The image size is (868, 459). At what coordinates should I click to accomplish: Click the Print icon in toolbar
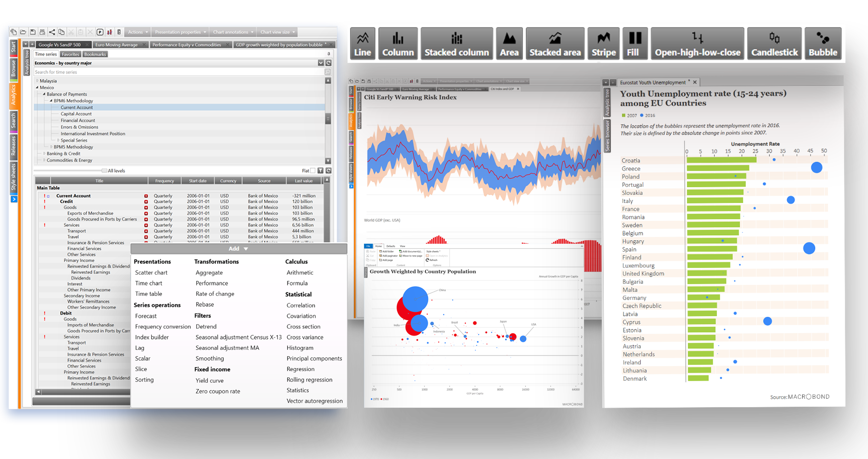click(x=42, y=32)
